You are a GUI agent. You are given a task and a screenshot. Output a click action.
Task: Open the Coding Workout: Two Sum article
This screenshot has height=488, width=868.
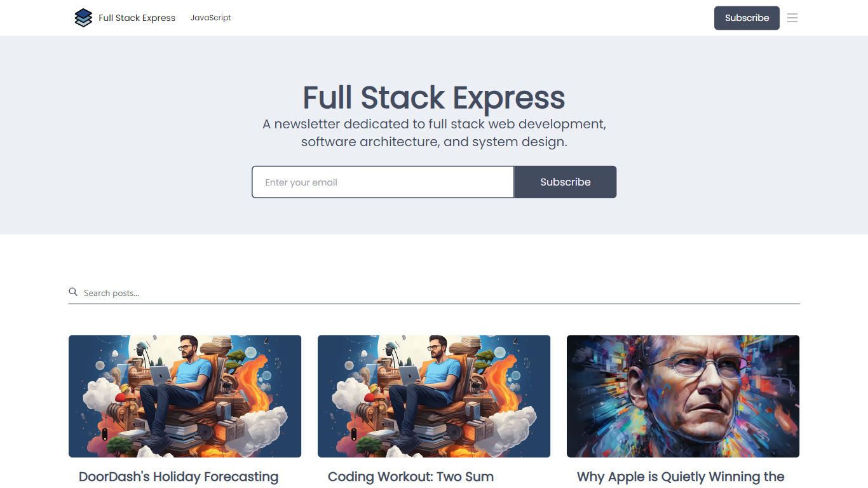click(x=410, y=477)
